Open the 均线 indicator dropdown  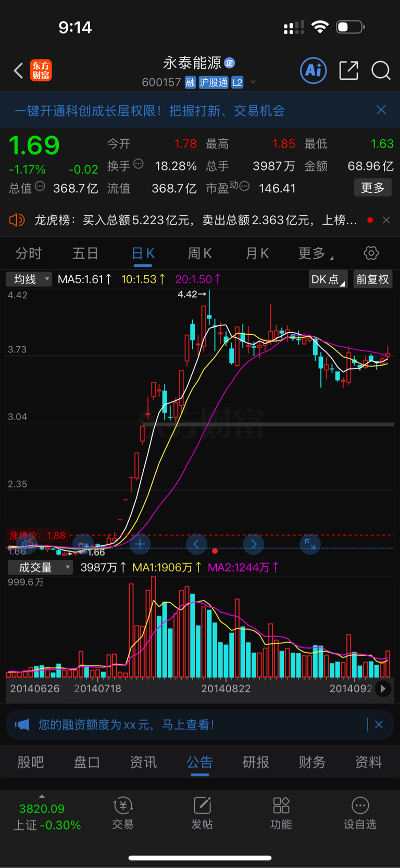click(29, 279)
